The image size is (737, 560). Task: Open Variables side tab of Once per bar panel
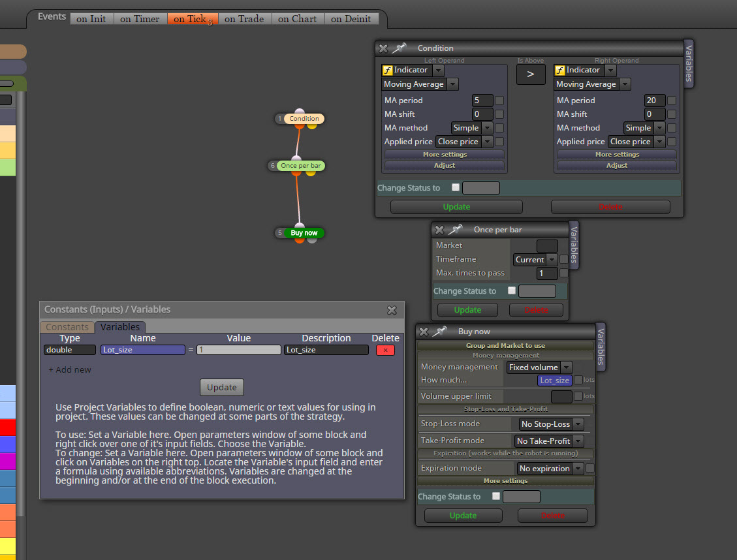574,245
